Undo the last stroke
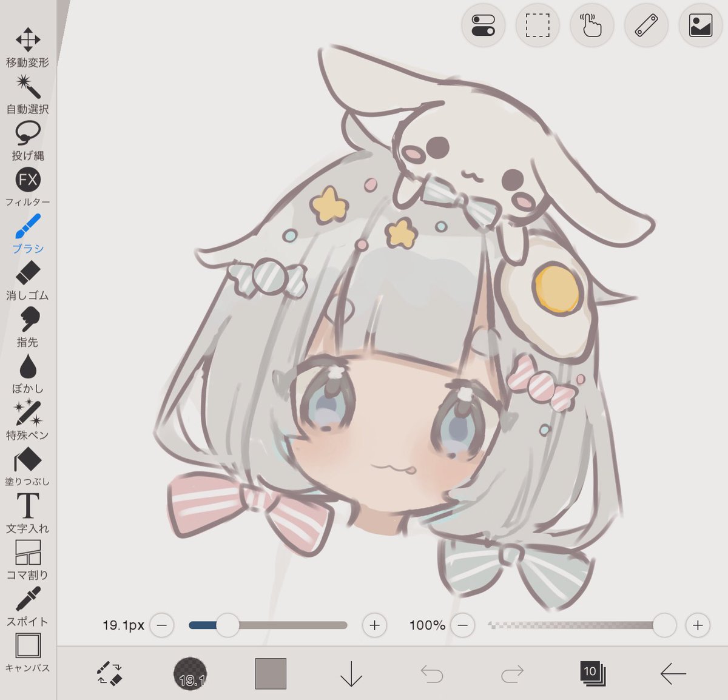Screen dimensions: 728x700 pyautogui.click(x=432, y=673)
